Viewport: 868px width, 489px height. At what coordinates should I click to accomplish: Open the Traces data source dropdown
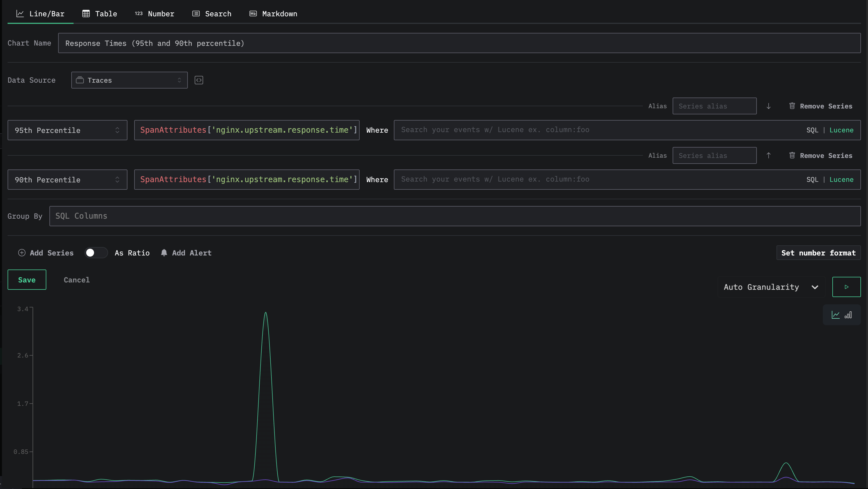point(129,80)
